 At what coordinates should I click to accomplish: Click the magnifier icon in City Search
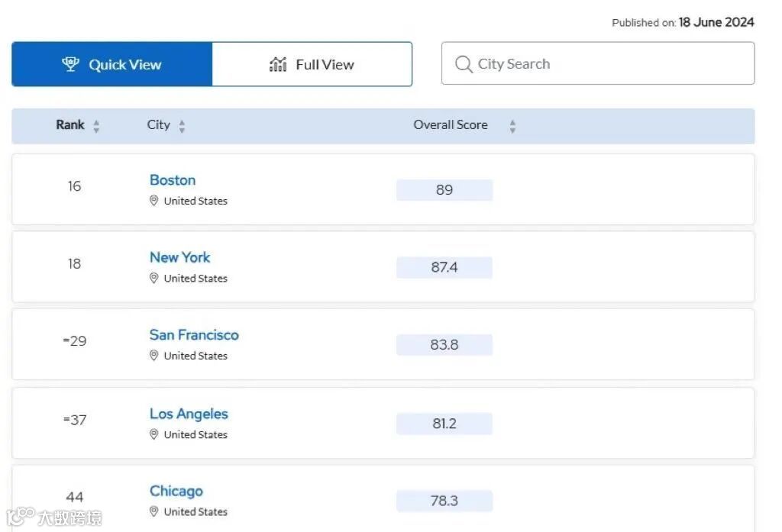point(464,64)
